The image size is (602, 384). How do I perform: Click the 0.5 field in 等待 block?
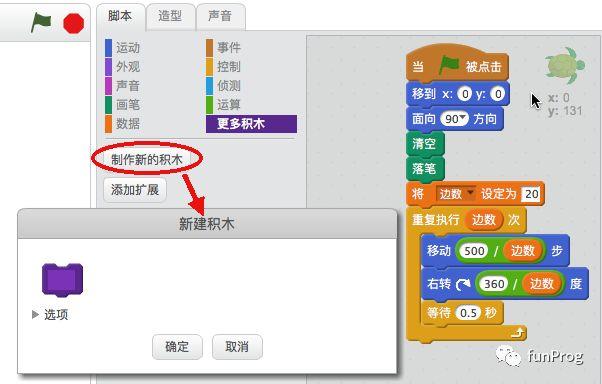468,313
